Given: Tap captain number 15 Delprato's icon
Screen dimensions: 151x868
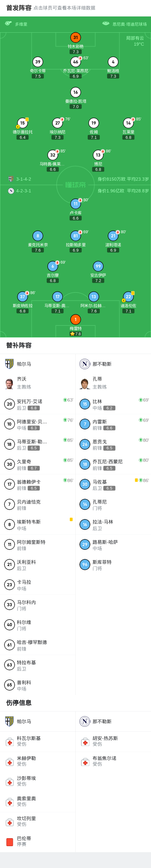Looking at the screenshot, I should point(22,123).
